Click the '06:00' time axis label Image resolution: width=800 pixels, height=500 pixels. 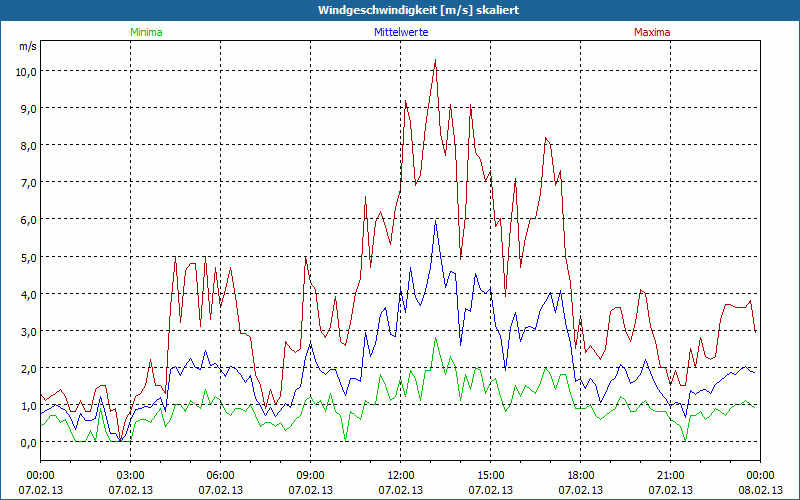[220, 476]
